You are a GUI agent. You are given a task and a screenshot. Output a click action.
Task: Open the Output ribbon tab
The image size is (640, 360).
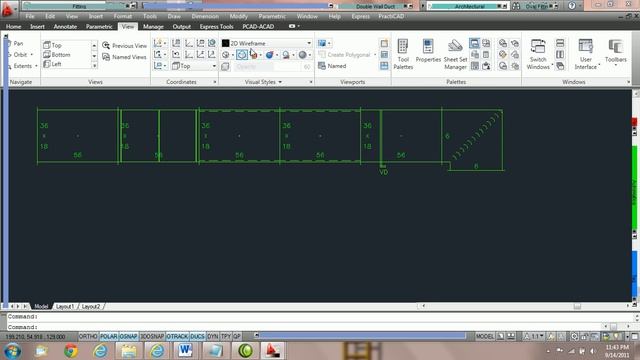[182, 27]
